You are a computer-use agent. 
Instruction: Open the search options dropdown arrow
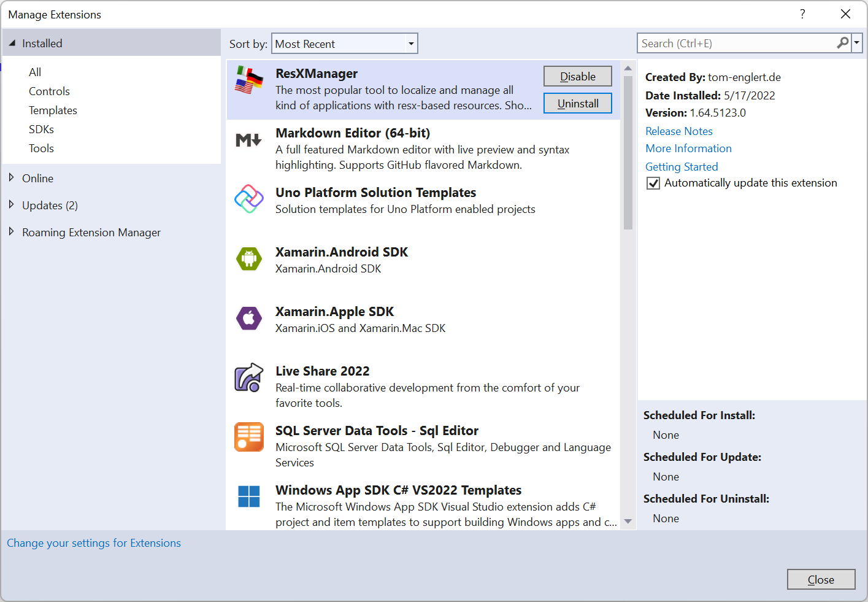(x=857, y=43)
